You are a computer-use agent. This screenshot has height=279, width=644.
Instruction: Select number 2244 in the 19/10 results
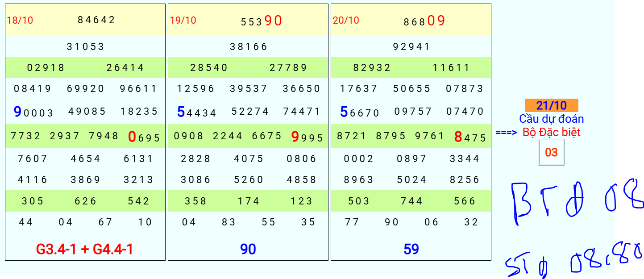(x=228, y=136)
